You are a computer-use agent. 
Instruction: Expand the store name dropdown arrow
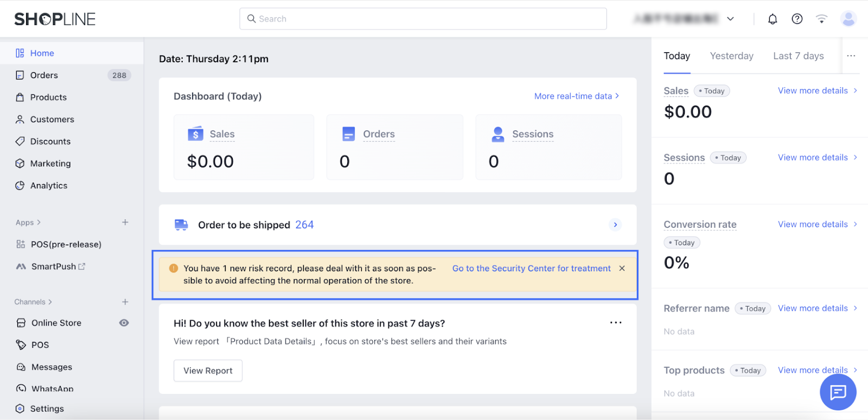click(731, 19)
